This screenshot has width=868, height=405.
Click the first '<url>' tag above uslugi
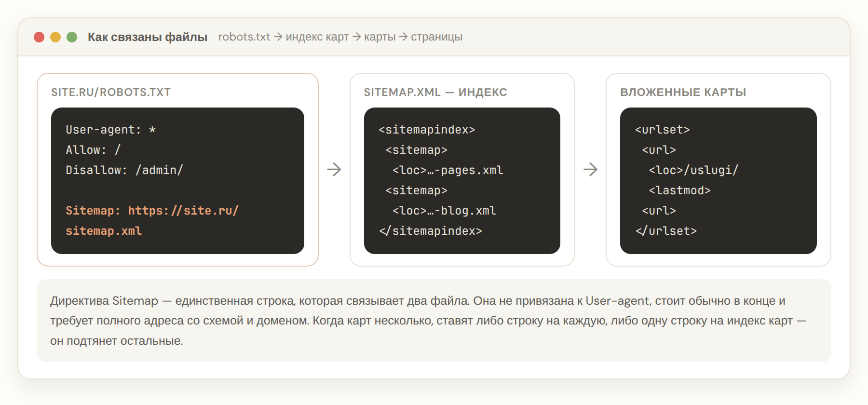click(659, 150)
